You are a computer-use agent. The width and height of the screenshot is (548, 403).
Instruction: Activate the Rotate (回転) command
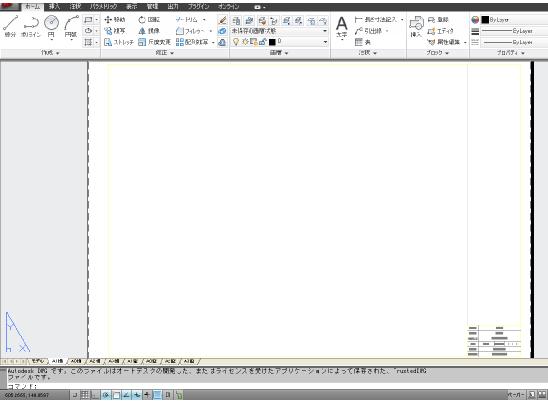coord(149,20)
